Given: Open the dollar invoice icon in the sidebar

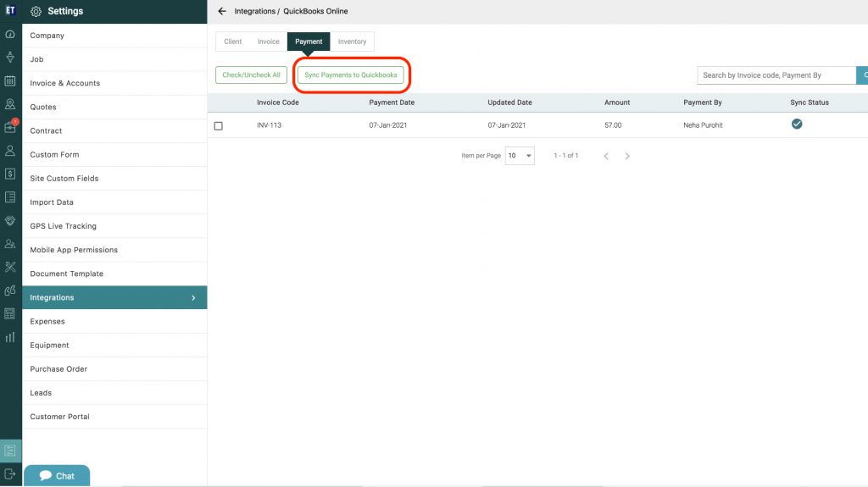Looking at the screenshot, I should [10, 174].
